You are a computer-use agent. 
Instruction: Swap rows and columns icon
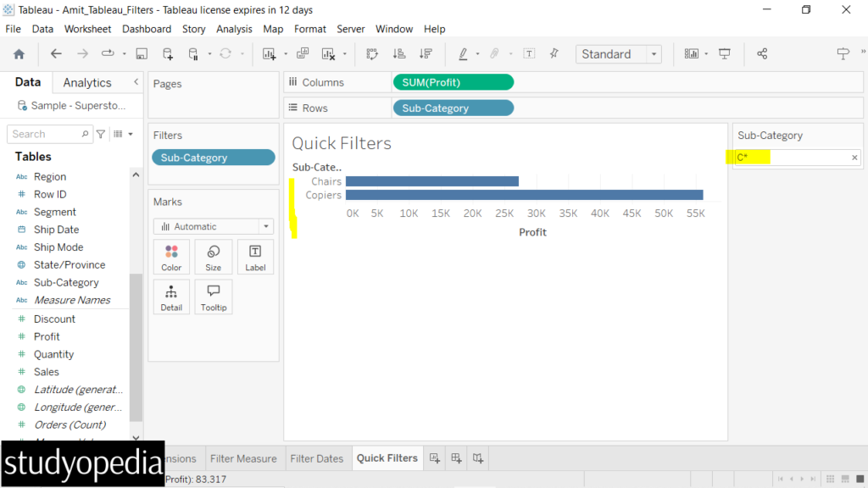point(372,53)
